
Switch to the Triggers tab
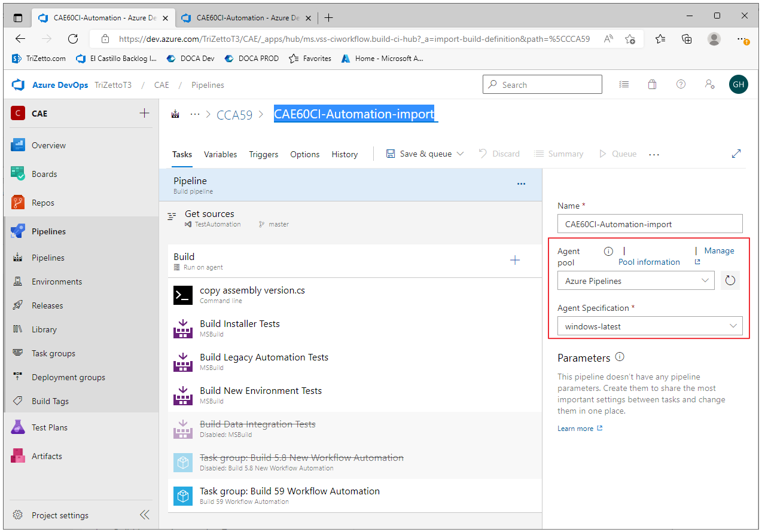coord(264,154)
